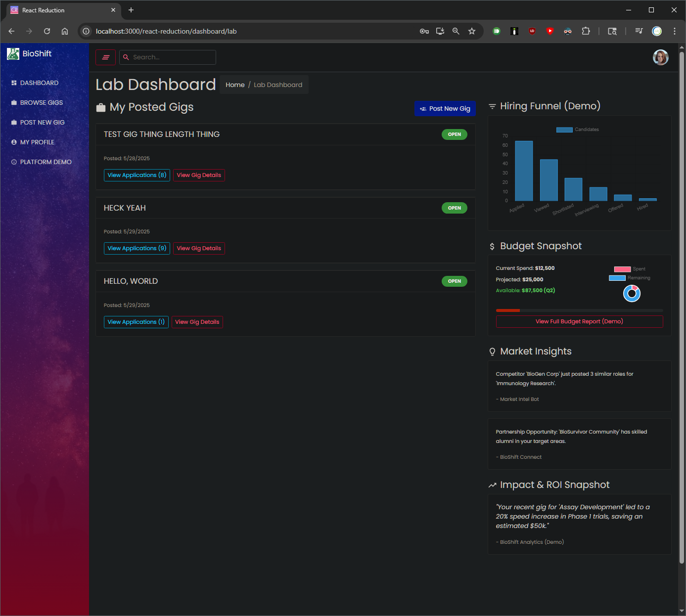Go to browser home page icon
Screen dimensions: 686x616
(x=65, y=31)
